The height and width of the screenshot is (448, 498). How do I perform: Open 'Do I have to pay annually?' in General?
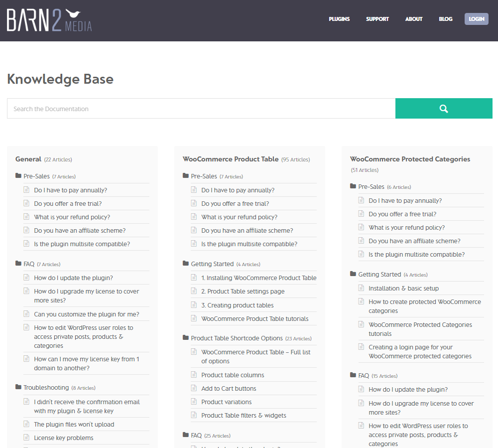coord(71,190)
